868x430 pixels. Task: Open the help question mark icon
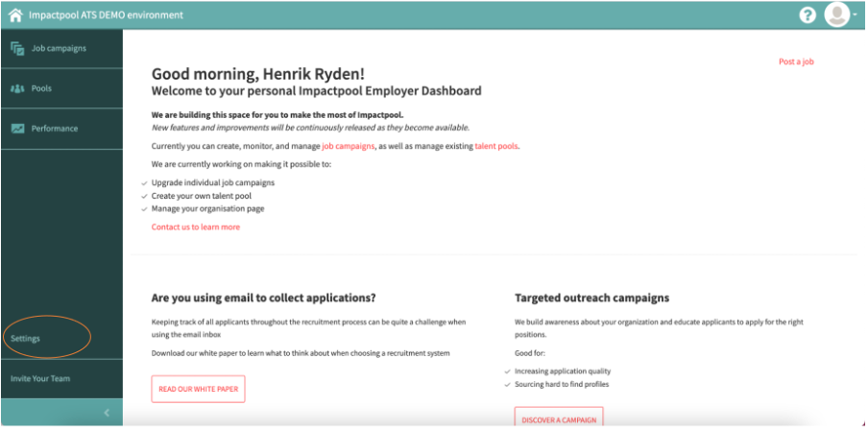(x=808, y=15)
